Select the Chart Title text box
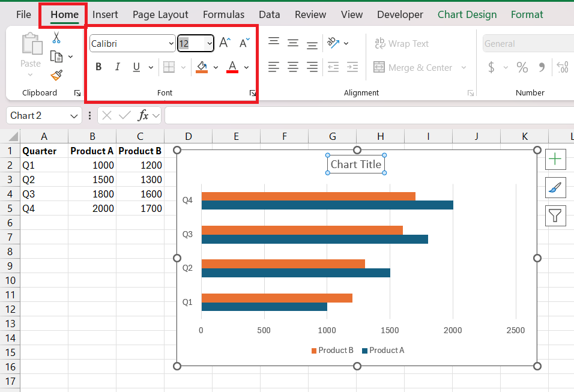 pos(356,163)
